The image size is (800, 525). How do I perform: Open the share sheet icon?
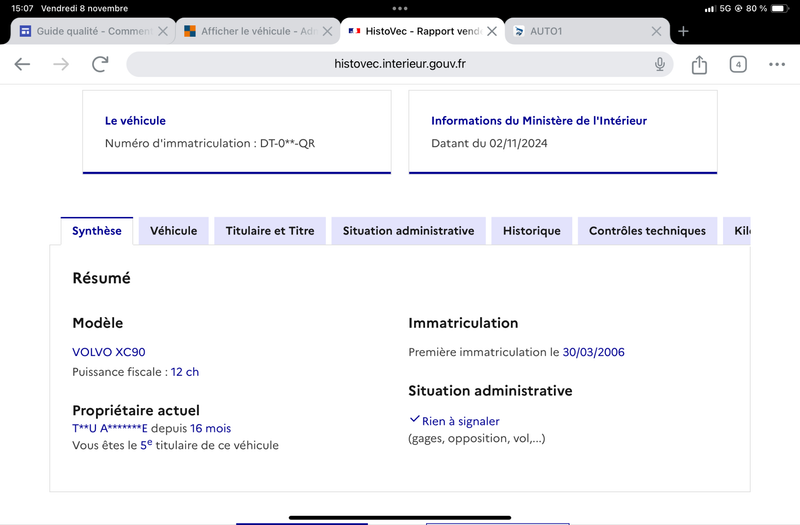click(x=699, y=64)
